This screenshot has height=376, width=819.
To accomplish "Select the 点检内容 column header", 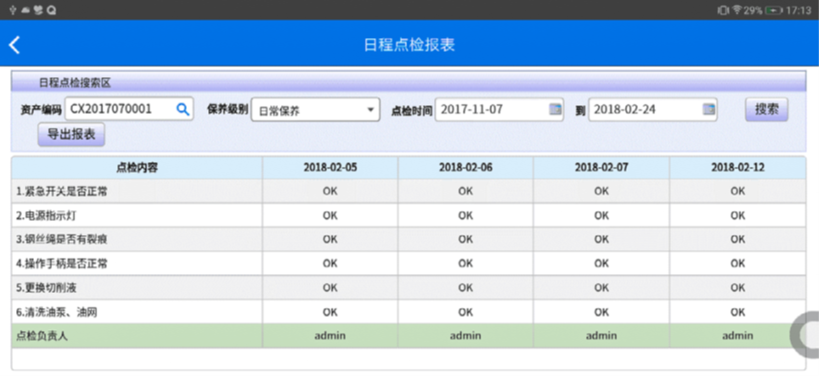I will pyautogui.click(x=137, y=168).
